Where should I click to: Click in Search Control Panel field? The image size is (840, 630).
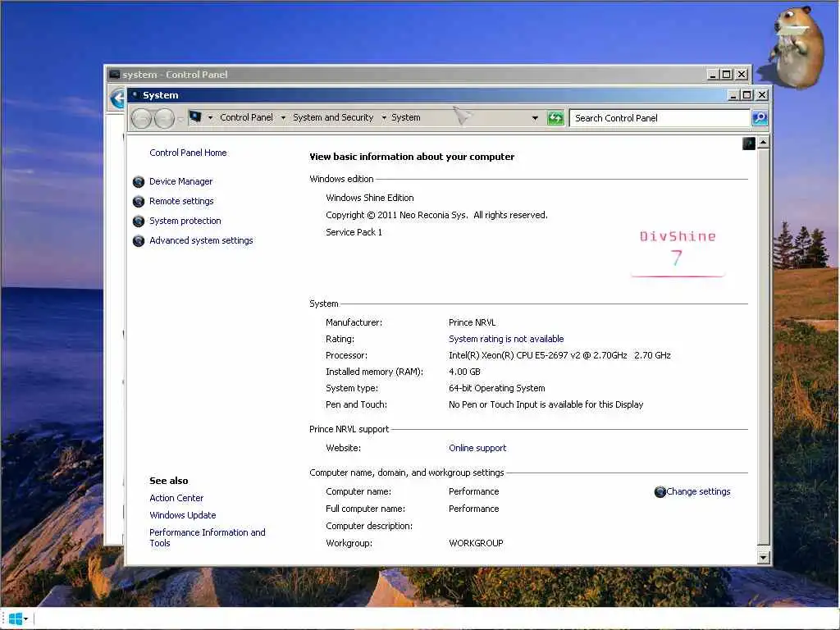[660, 118]
